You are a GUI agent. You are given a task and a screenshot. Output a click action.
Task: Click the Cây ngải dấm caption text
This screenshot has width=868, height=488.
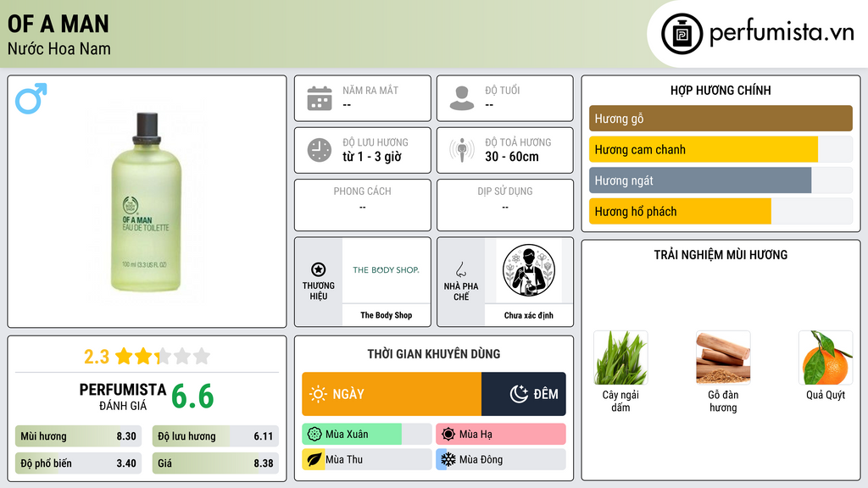(x=620, y=401)
